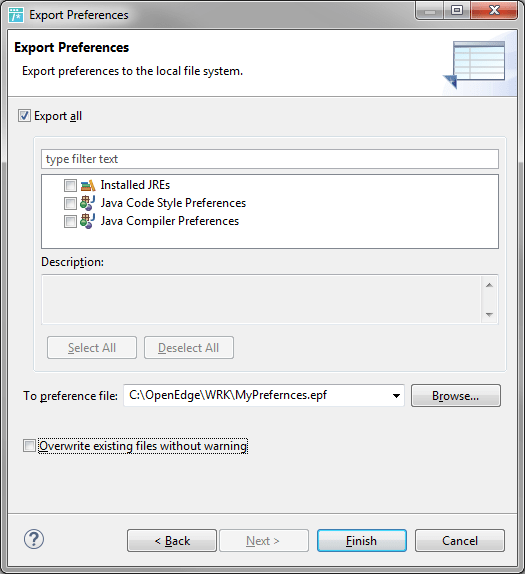Select the Java Compiler Preferences item label
This screenshot has width=525, height=574.
tap(170, 221)
